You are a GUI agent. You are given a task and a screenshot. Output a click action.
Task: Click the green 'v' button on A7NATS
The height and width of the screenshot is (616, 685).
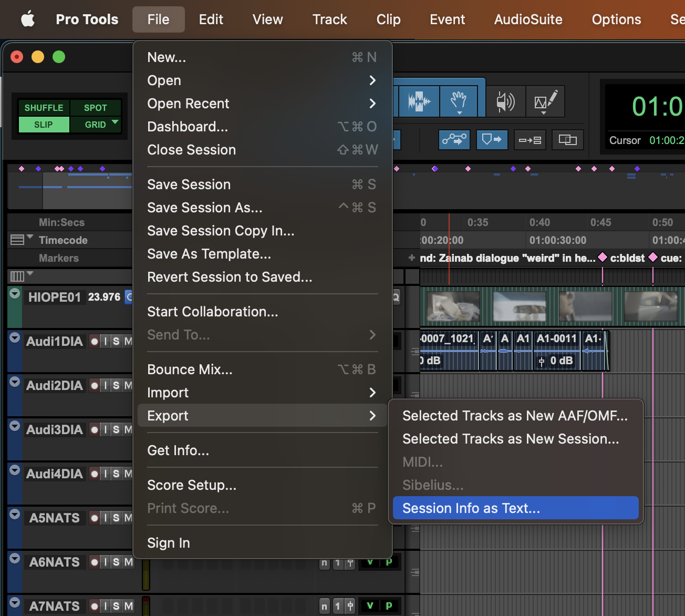pyautogui.click(x=370, y=605)
